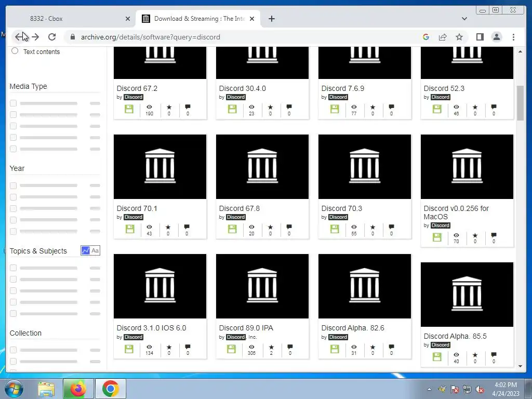Open Firefox from the taskbar
Viewport: 532px width, 399px height.
(x=78, y=389)
